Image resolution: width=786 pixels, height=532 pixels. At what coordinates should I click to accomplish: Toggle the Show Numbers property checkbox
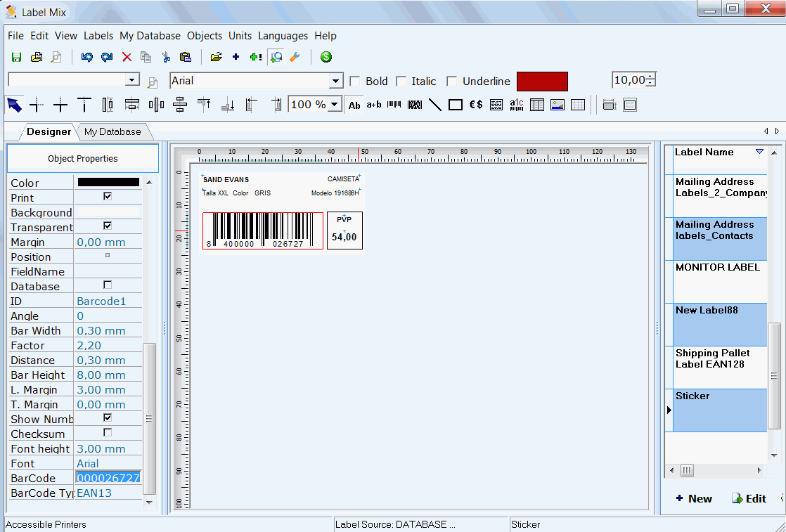108,417
